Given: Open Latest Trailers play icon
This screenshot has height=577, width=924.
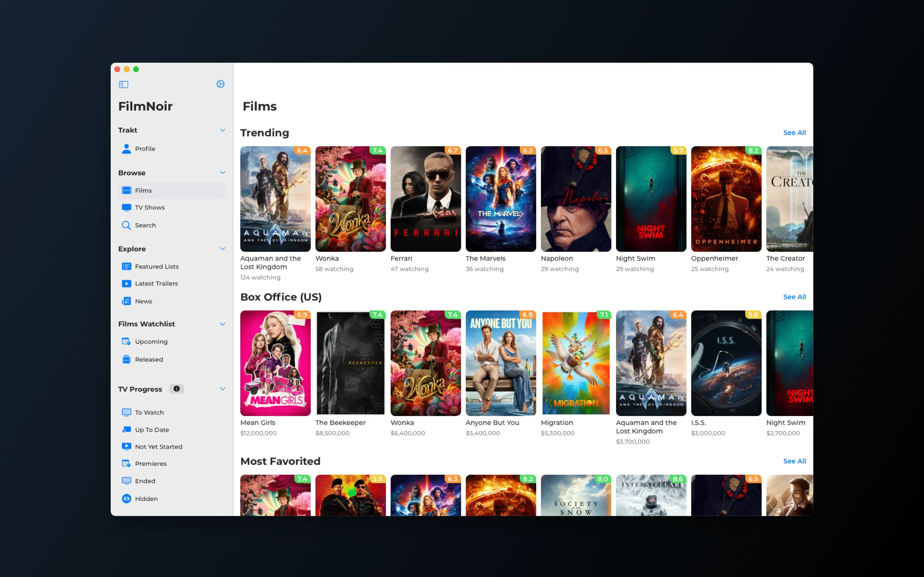Looking at the screenshot, I should (x=126, y=284).
